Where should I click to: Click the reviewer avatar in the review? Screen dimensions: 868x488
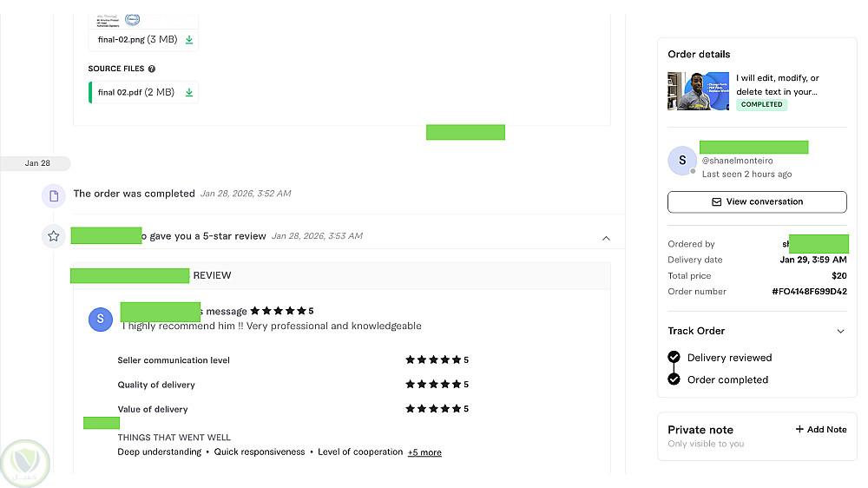point(101,319)
